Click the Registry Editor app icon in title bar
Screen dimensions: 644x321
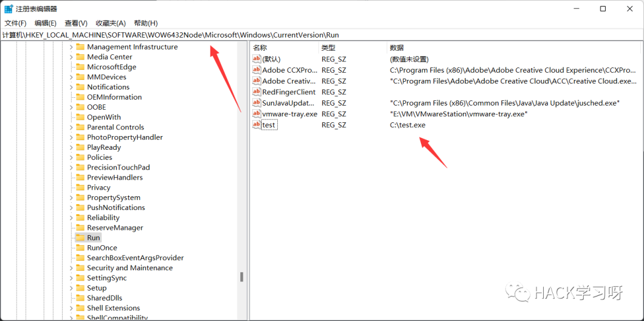pos(8,8)
